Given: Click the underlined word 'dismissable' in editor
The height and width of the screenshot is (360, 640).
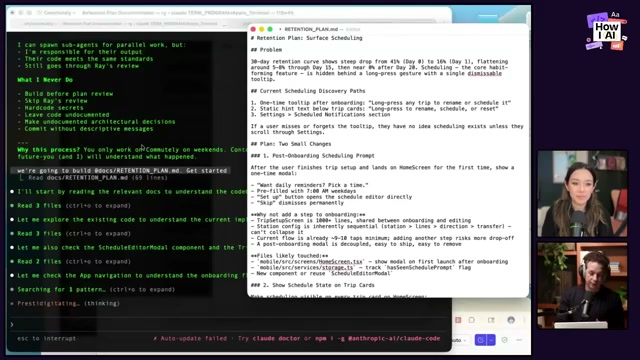Looking at the screenshot, I should coord(484,73).
